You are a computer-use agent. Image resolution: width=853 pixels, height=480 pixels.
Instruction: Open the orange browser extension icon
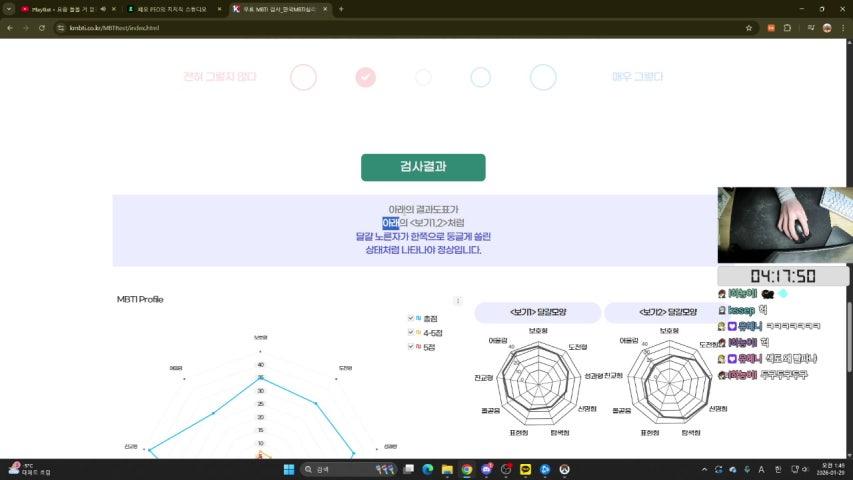tap(771, 28)
